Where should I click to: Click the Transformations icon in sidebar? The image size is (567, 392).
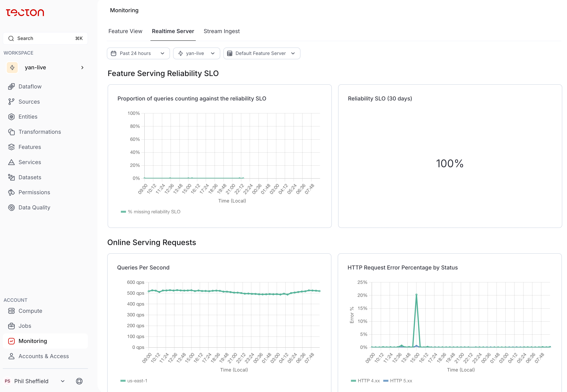(x=12, y=132)
